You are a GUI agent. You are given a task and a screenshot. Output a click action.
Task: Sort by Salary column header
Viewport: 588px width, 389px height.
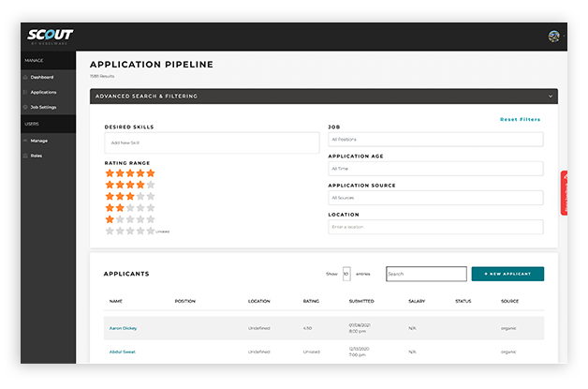point(417,301)
